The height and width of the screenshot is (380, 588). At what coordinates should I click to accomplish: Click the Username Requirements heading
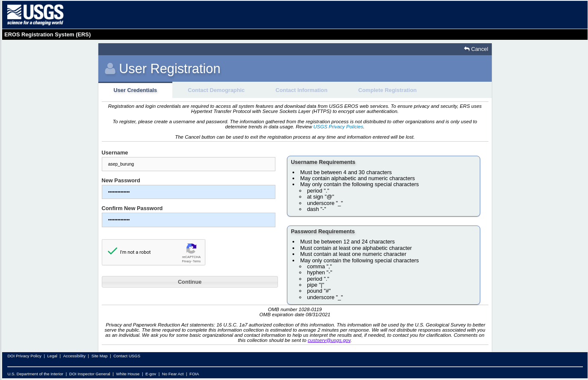point(323,162)
